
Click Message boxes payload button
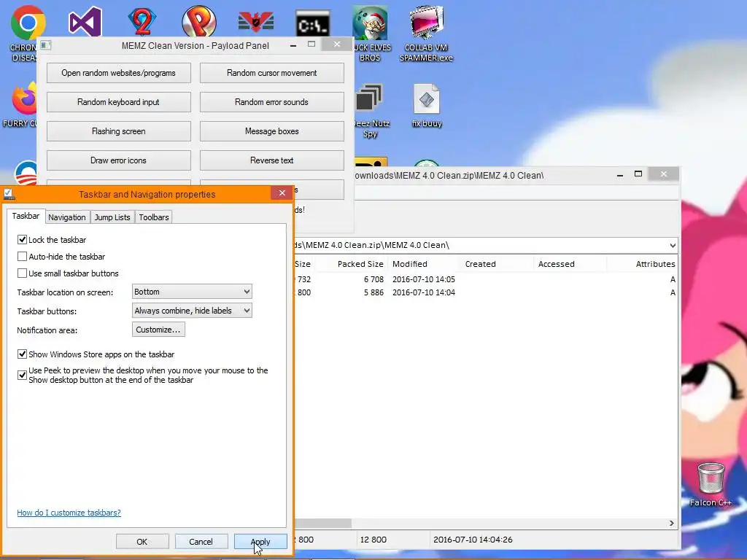[x=271, y=131]
